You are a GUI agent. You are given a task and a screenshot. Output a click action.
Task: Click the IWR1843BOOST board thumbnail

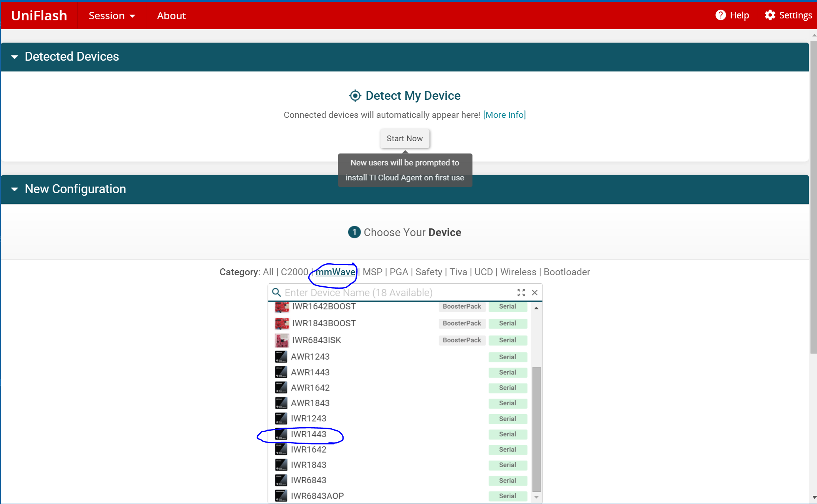pos(282,324)
